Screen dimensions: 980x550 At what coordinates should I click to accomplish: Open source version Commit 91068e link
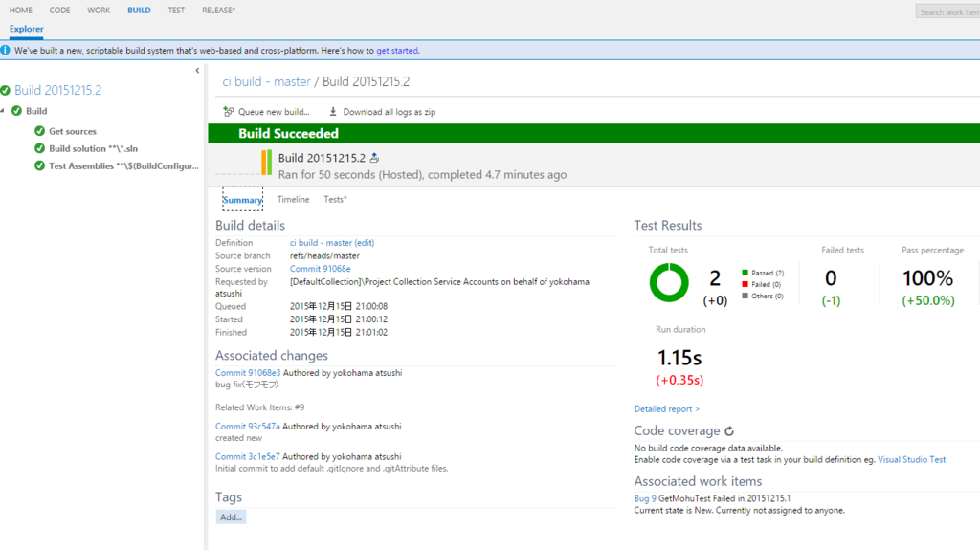pyautogui.click(x=320, y=269)
